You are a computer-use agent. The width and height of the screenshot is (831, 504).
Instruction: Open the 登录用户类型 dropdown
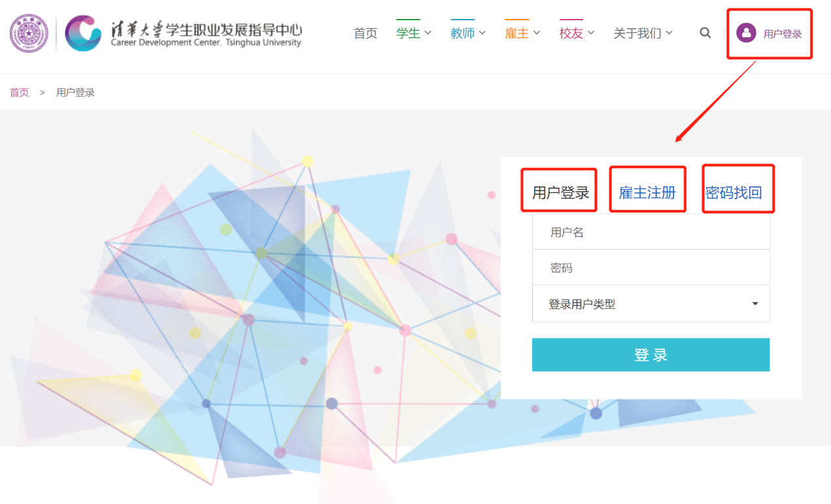click(651, 304)
